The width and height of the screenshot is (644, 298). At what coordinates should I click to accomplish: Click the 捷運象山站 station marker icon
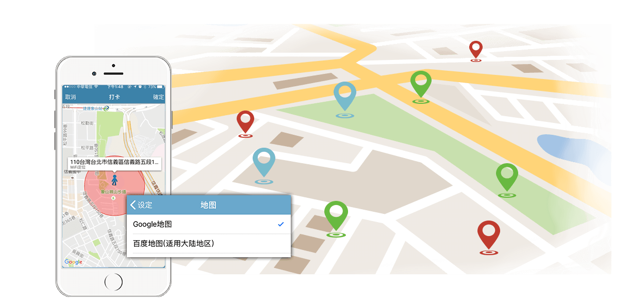coord(106,108)
